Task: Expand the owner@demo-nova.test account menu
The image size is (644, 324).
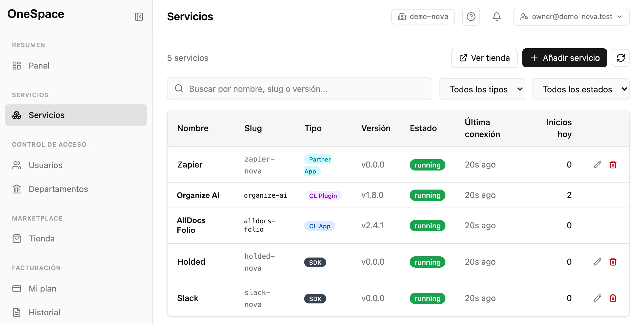Action: point(571,17)
